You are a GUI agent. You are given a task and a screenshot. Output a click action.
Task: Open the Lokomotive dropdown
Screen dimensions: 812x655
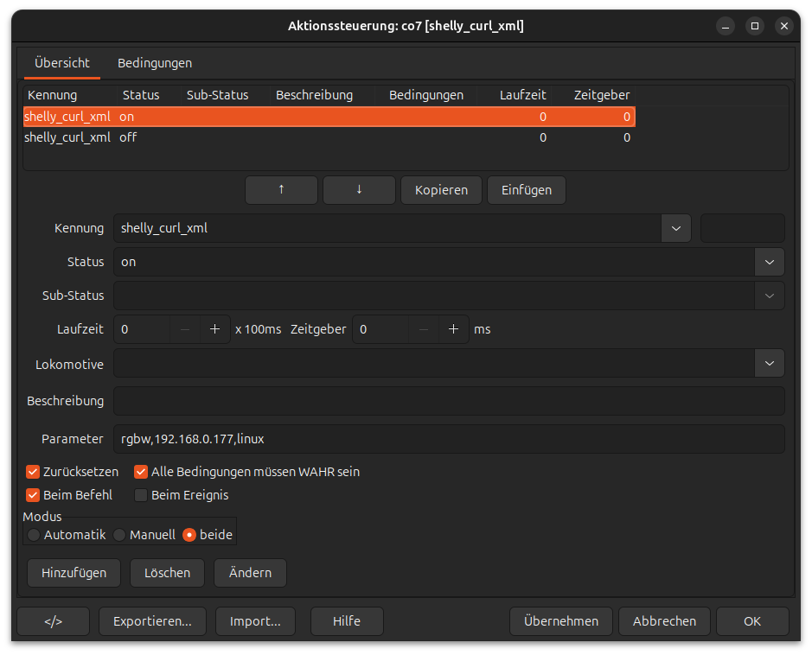click(769, 364)
